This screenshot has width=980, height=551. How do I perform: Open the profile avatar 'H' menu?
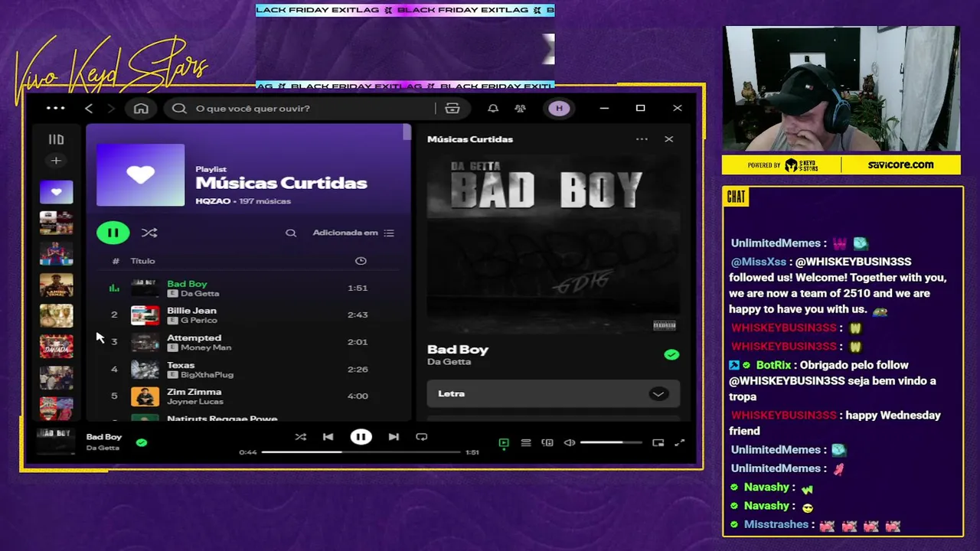coord(559,109)
